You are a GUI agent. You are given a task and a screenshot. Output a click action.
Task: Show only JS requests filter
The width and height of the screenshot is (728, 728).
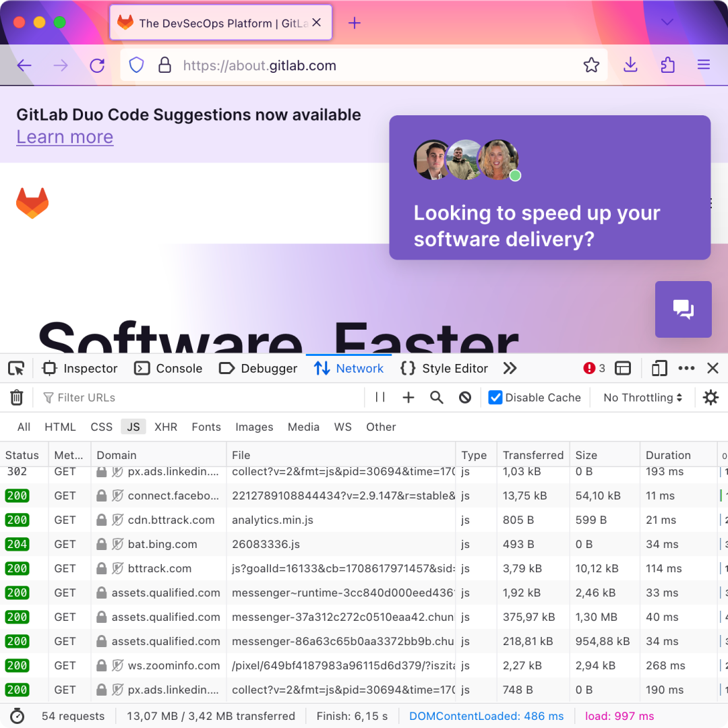[x=133, y=427]
